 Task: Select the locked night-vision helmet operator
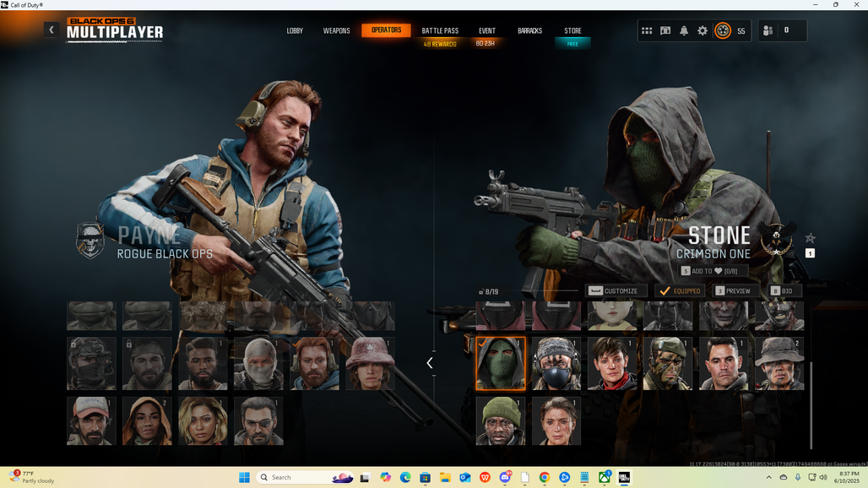click(x=91, y=364)
